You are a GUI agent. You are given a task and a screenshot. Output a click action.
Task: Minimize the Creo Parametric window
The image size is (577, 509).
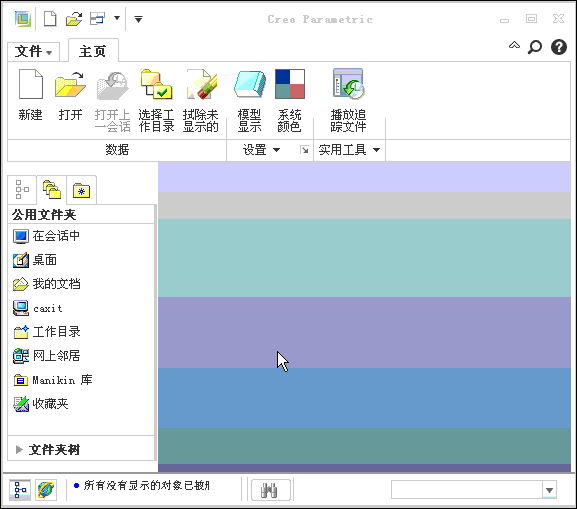[505, 20]
